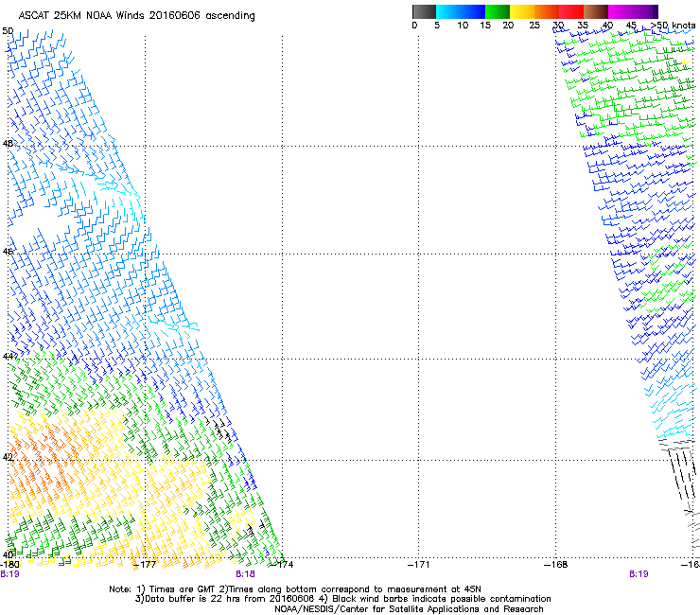Click the '5' label under the color scale
The width and height of the screenshot is (700, 615).
click(x=437, y=26)
